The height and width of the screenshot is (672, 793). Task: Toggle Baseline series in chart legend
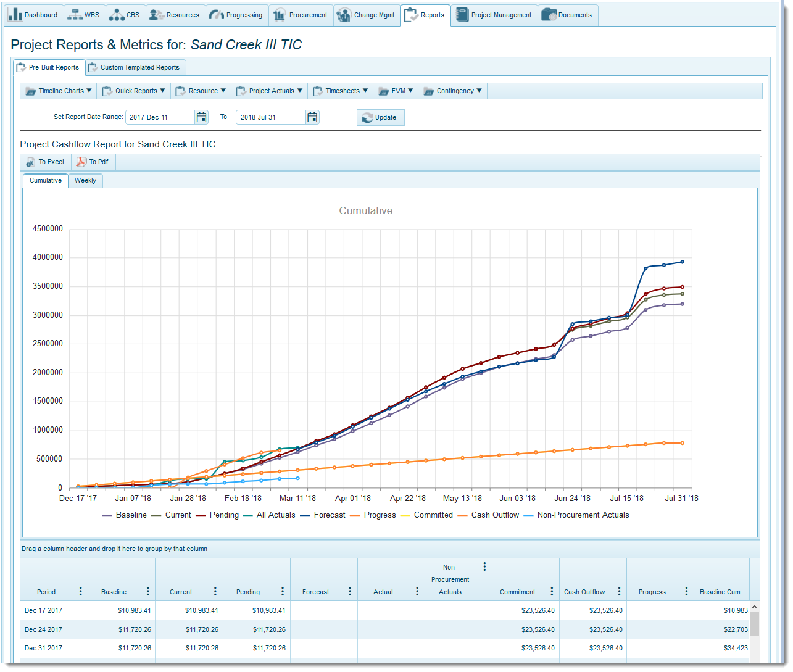point(124,515)
